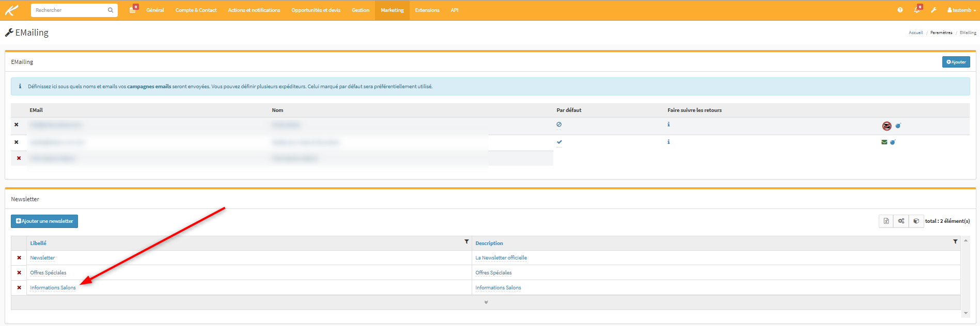
Task: Click the magnifier icon in the search box
Action: [111, 10]
